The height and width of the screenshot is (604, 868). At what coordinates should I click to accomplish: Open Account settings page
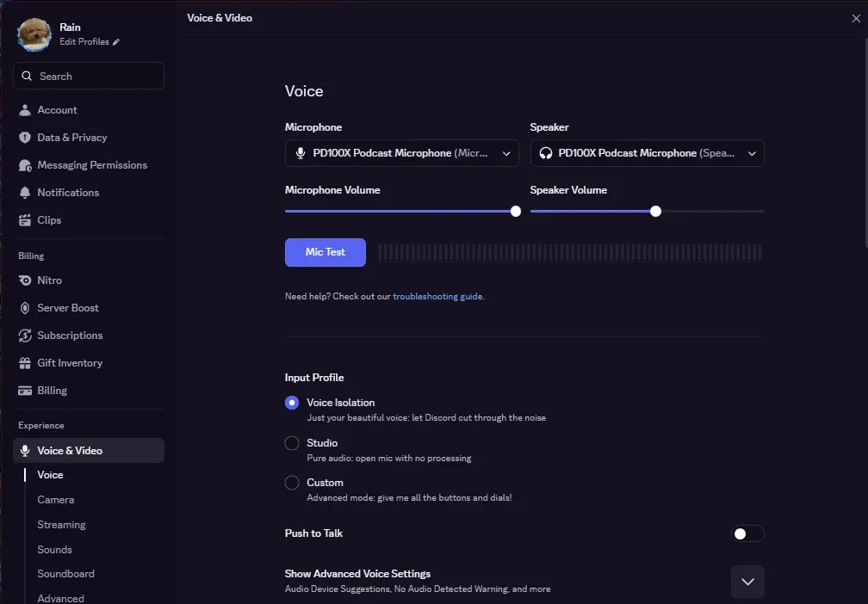click(89, 110)
